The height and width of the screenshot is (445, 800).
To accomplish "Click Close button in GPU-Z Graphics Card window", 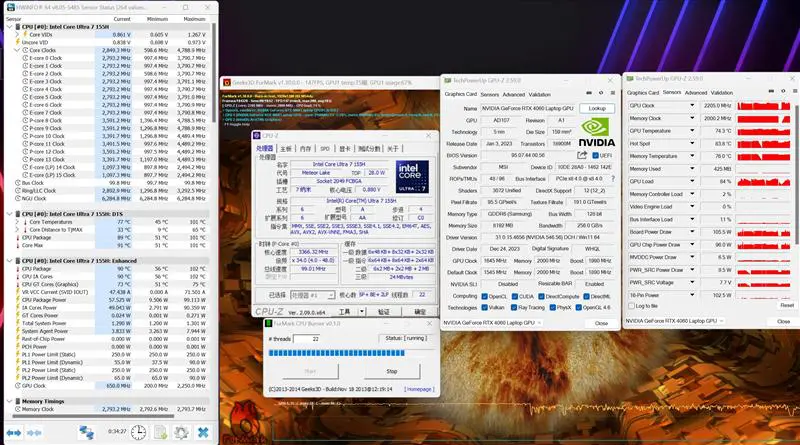I will pyautogui.click(x=601, y=323).
